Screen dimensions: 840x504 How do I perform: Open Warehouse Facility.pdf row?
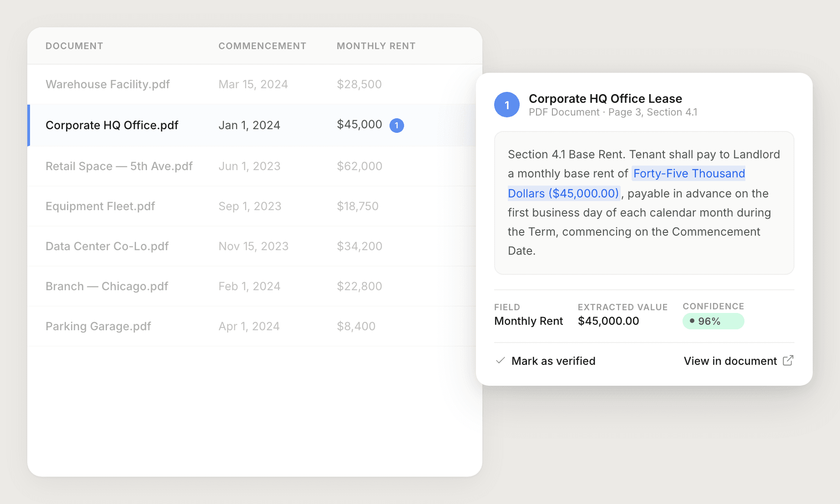click(107, 84)
